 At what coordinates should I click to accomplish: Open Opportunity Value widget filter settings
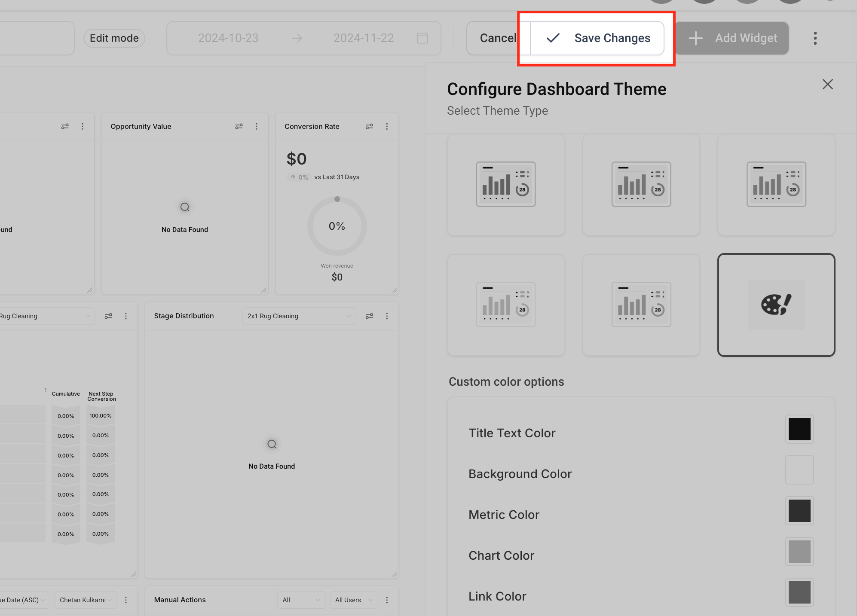tap(239, 126)
